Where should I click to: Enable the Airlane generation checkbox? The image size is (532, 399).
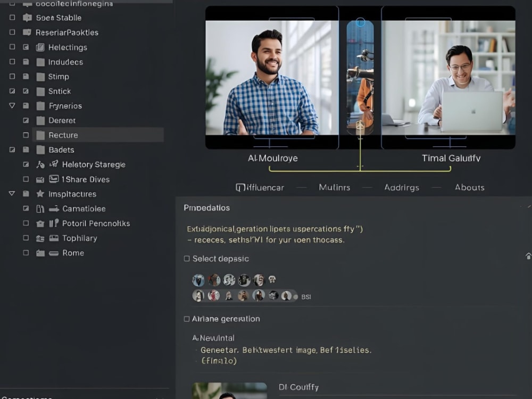click(x=187, y=319)
